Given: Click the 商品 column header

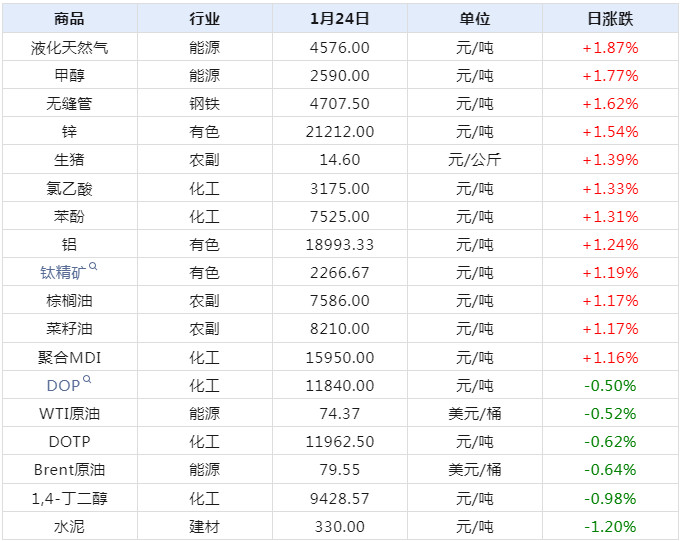Looking at the screenshot, I should (69, 18).
